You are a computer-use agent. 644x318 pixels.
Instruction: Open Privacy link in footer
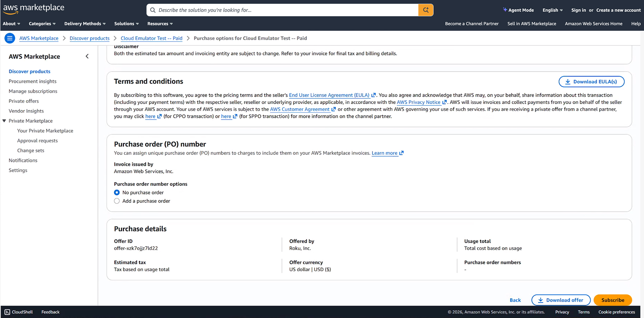coord(562,312)
